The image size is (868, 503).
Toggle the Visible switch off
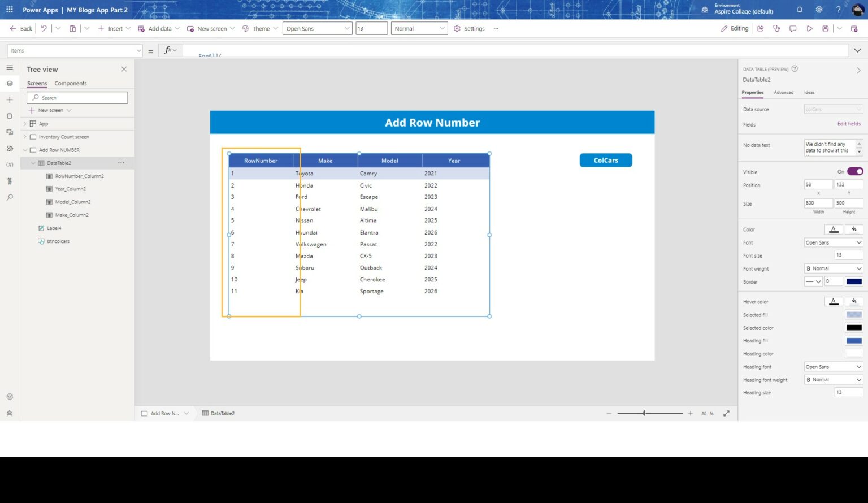(x=854, y=171)
